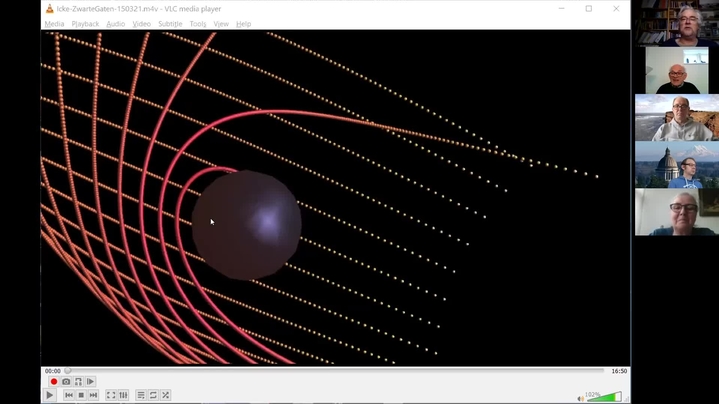Viewport: 719px width, 404px height.
Task: Show the playlist panel
Action: tap(141, 396)
